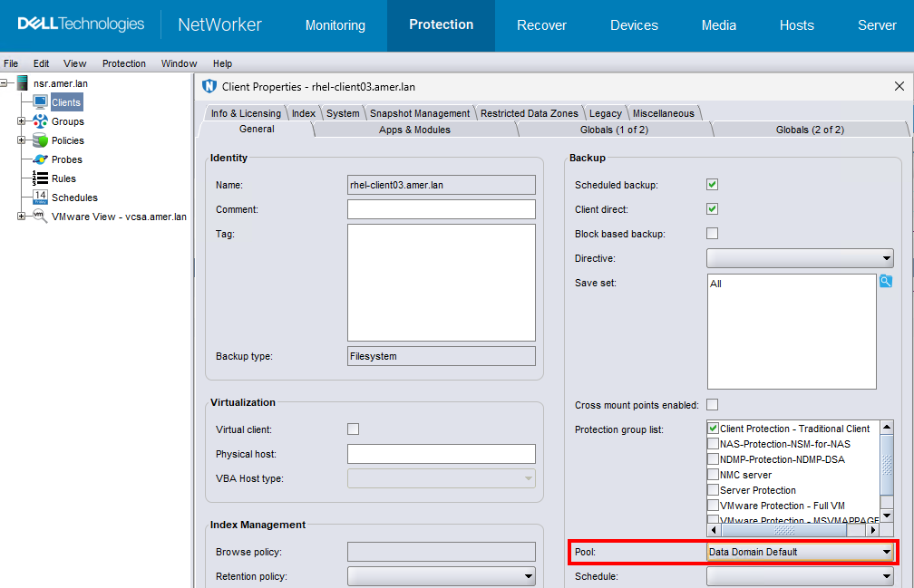The image size is (914, 588).
Task: Check the Server Protection group
Action: coord(713,489)
